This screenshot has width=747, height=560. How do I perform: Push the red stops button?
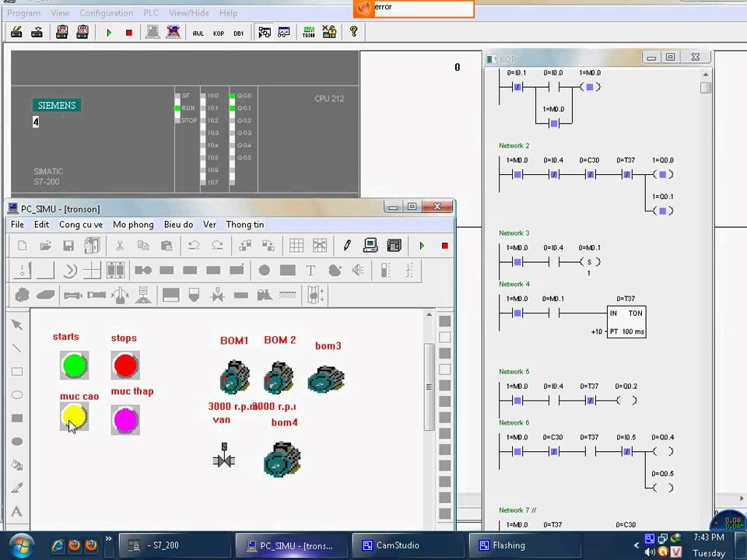tap(125, 366)
